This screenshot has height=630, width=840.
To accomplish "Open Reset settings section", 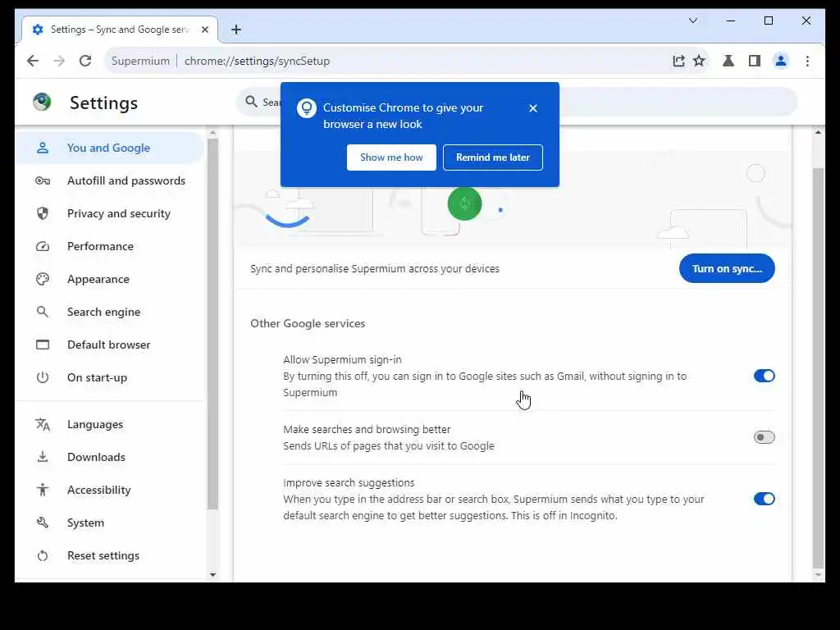I will click(110, 555).
